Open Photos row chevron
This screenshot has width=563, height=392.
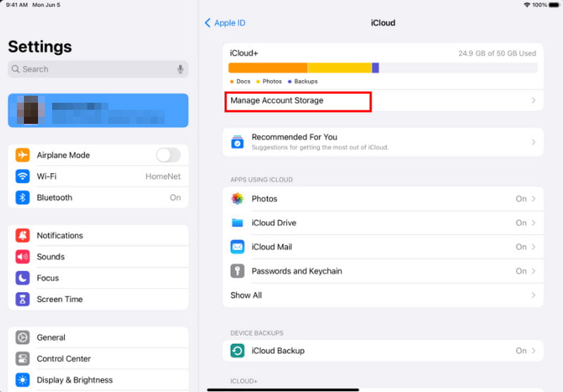[x=533, y=198]
